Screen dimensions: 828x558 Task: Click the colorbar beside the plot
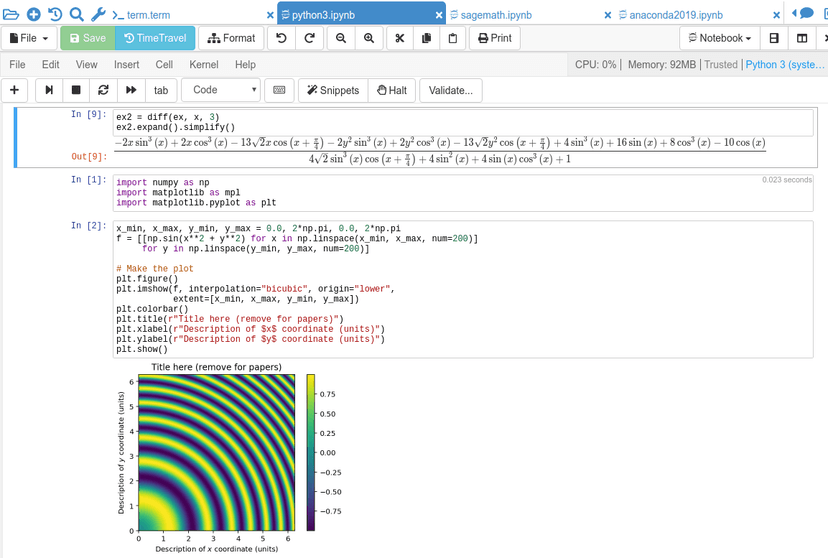(311, 452)
